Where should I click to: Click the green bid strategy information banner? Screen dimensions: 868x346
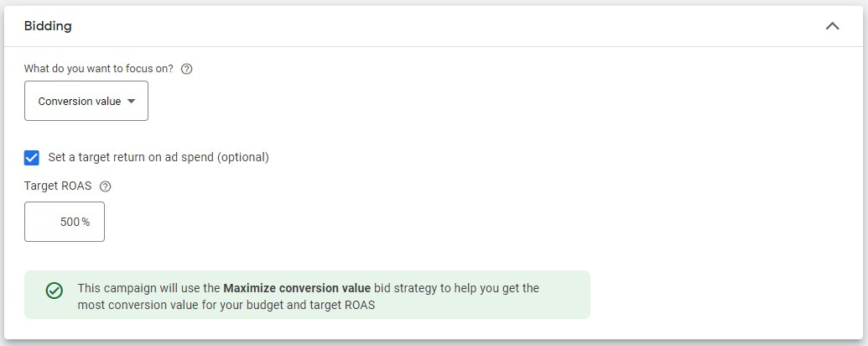point(307,295)
